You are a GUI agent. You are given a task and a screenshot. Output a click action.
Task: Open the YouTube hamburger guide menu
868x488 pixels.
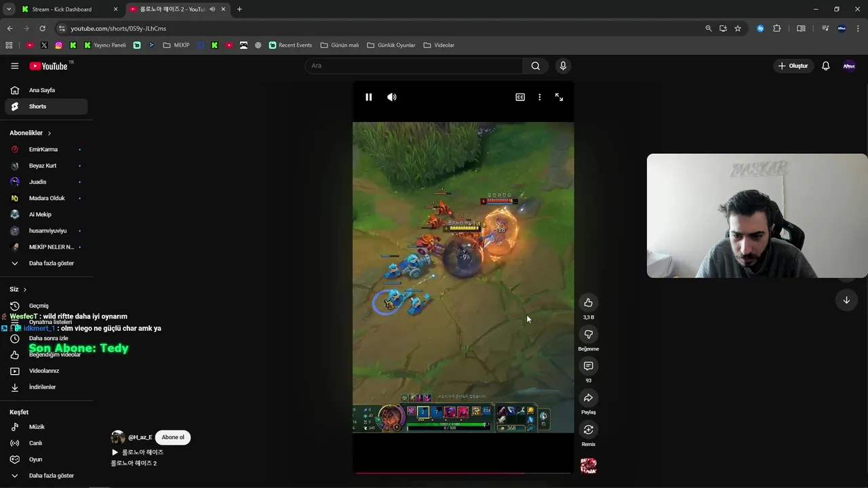(15, 66)
